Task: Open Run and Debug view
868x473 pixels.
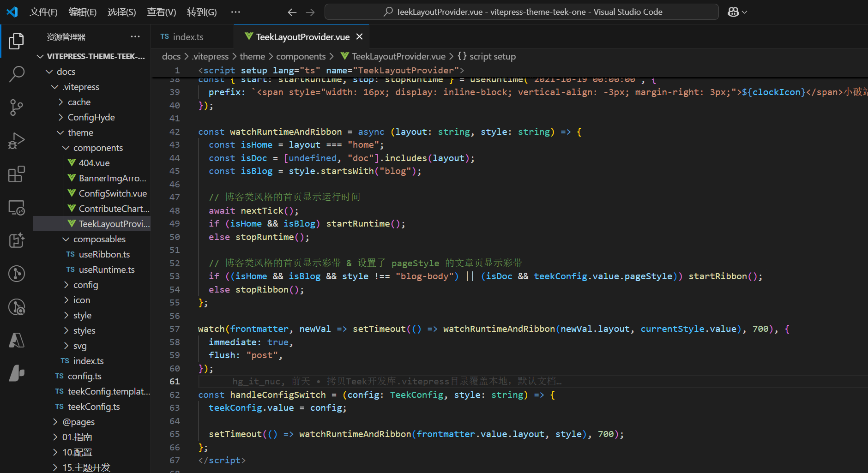Action: [x=17, y=141]
